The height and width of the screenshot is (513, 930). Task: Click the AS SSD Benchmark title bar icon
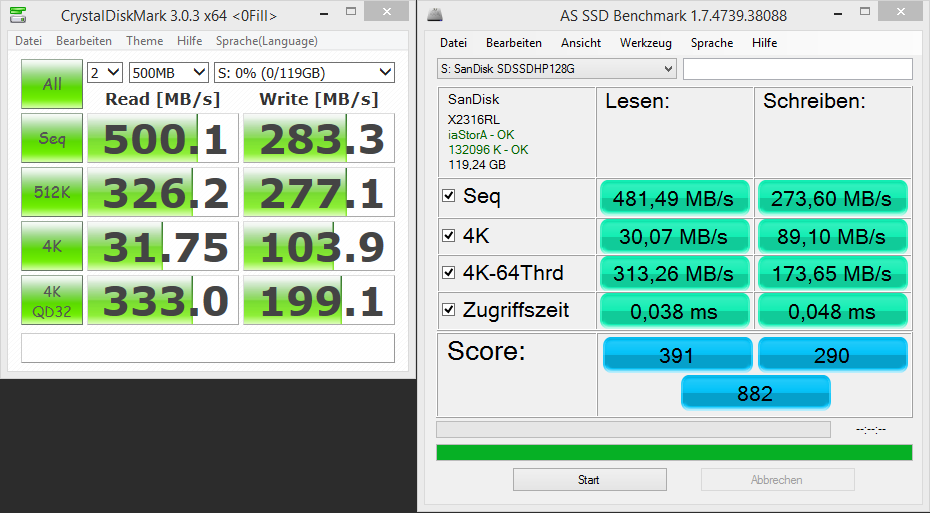(x=435, y=15)
